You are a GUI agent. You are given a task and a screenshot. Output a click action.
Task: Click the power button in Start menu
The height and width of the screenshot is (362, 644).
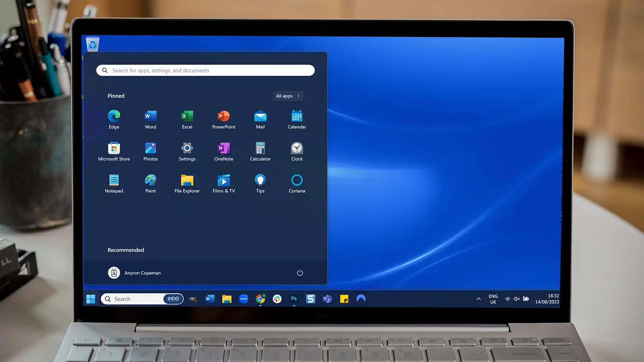300,273
